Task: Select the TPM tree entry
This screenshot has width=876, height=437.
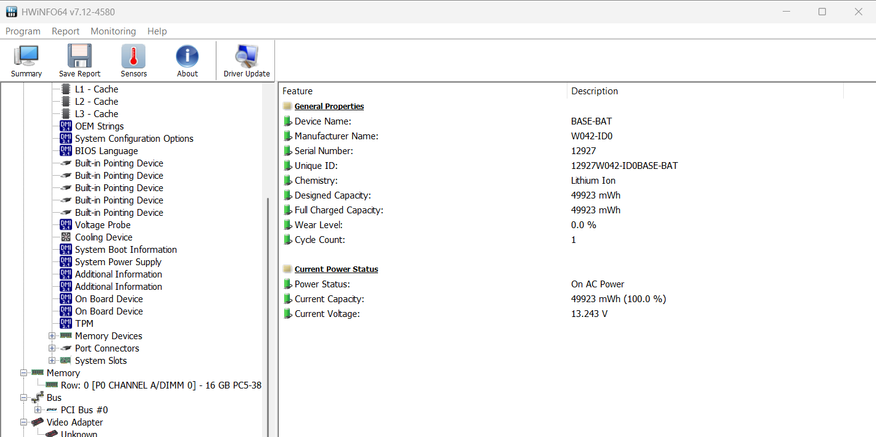Action: coord(84,324)
